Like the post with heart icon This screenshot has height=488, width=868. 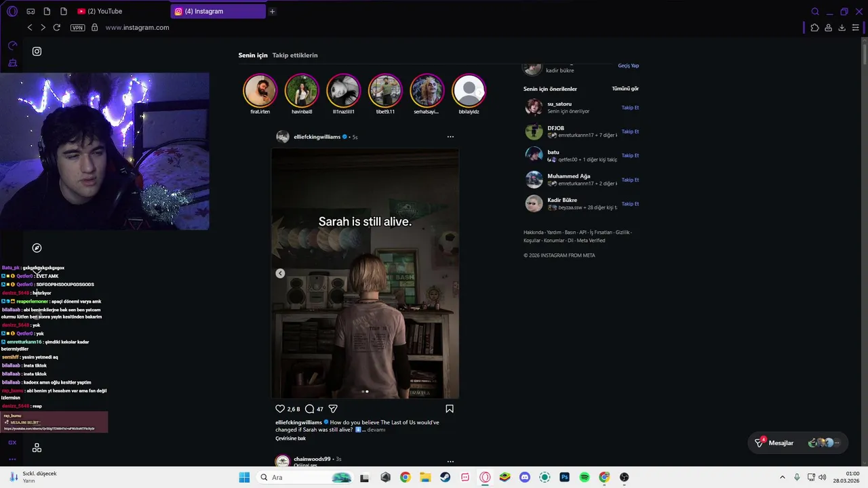pyautogui.click(x=280, y=409)
